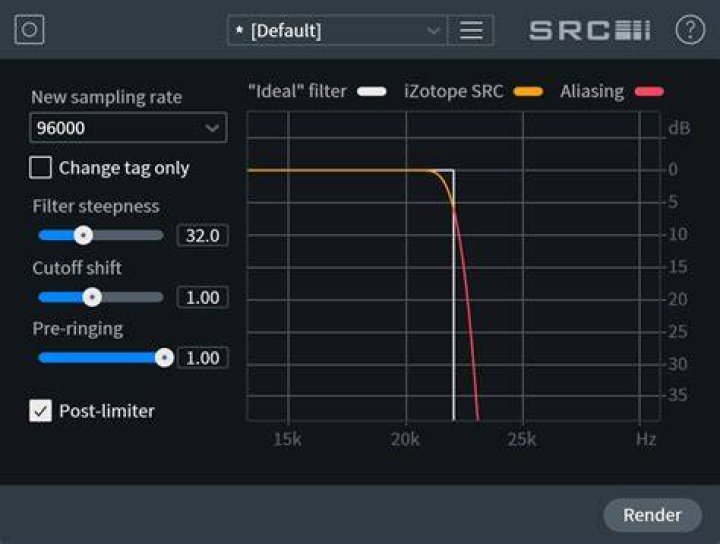Click the red Aliasing legend swatch
720x544 pixels.
click(x=649, y=91)
